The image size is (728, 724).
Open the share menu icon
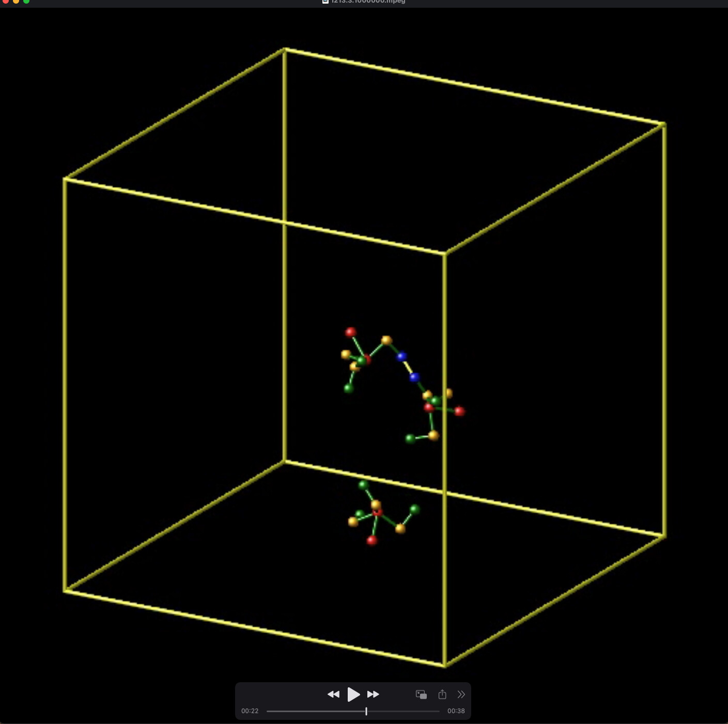click(x=442, y=695)
